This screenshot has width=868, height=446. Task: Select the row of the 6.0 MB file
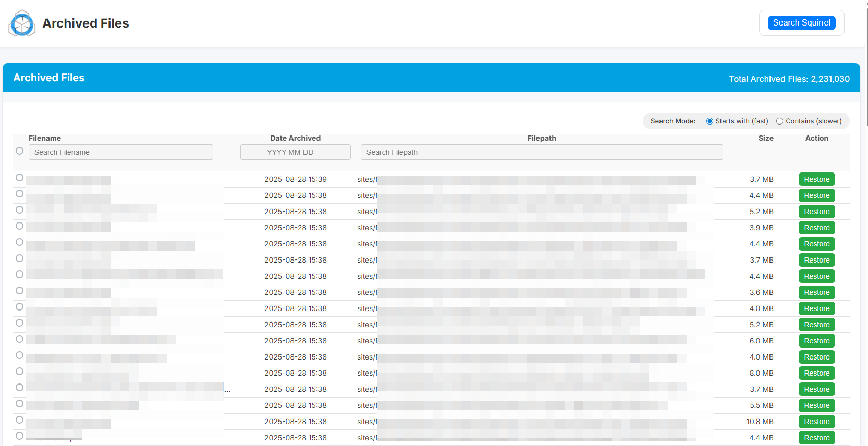20,339
